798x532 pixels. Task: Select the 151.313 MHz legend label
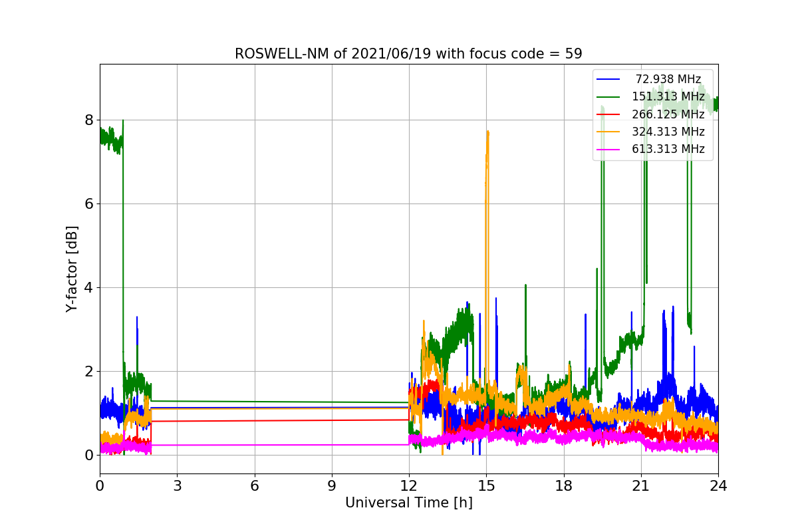(x=668, y=96)
